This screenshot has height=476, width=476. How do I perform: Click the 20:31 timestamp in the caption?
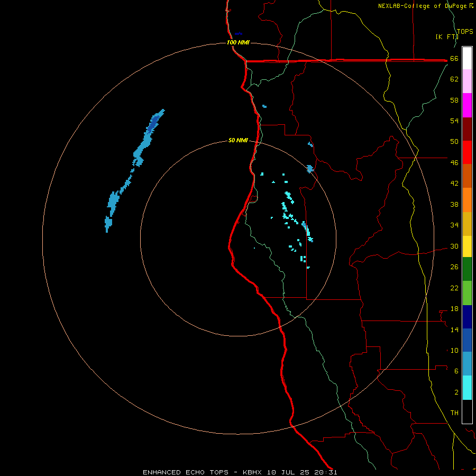coord(326,472)
